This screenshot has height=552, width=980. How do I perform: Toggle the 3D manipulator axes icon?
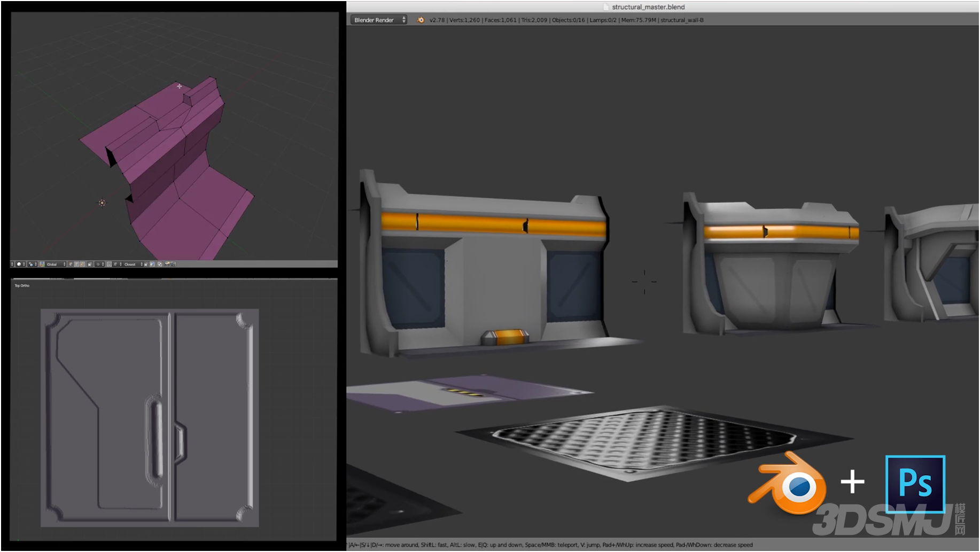pyautogui.click(x=42, y=264)
